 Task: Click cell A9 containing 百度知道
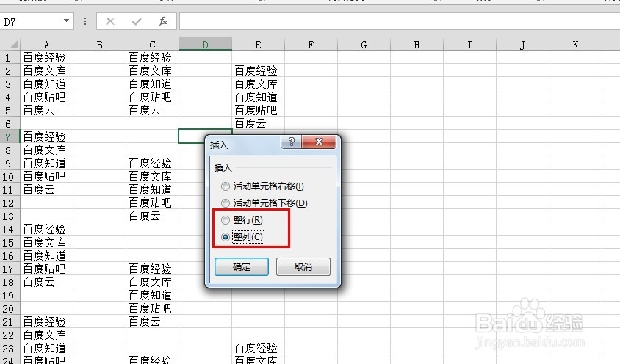click(47, 163)
